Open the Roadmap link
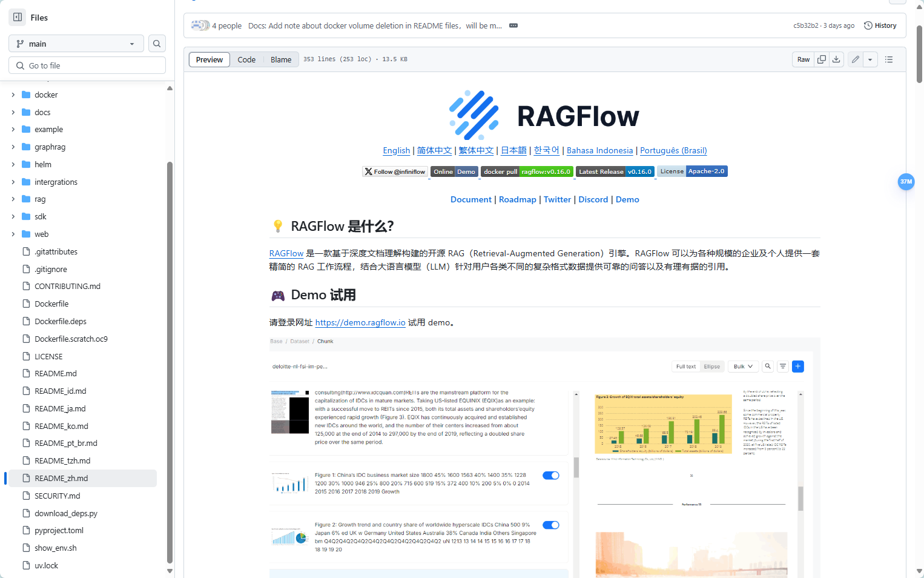 point(518,199)
